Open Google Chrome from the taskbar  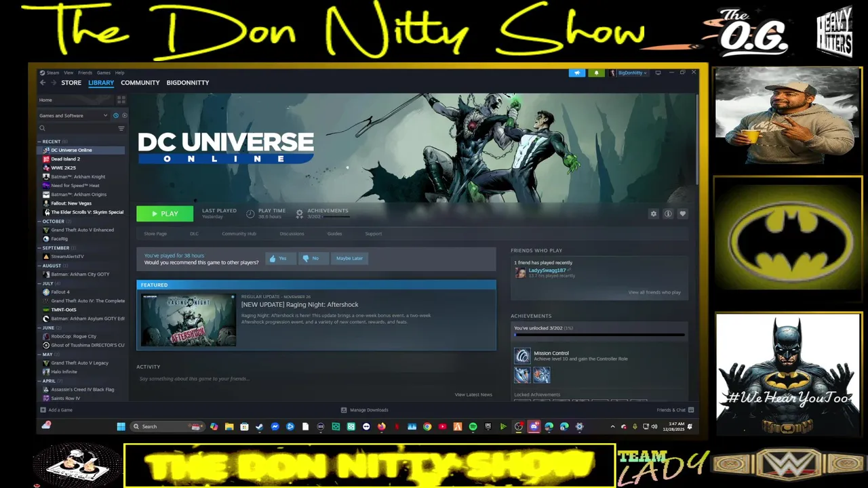point(427,426)
